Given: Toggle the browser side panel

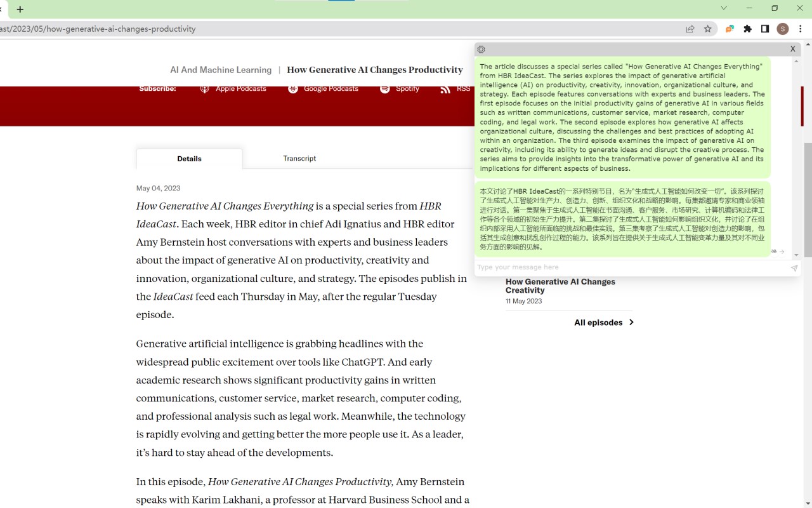Looking at the screenshot, I should tap(765, 29).
